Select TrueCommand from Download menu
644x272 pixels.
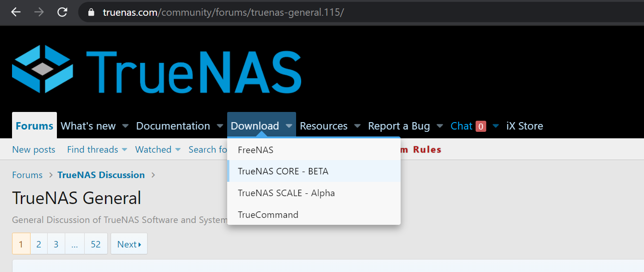[x=314, y=215]
